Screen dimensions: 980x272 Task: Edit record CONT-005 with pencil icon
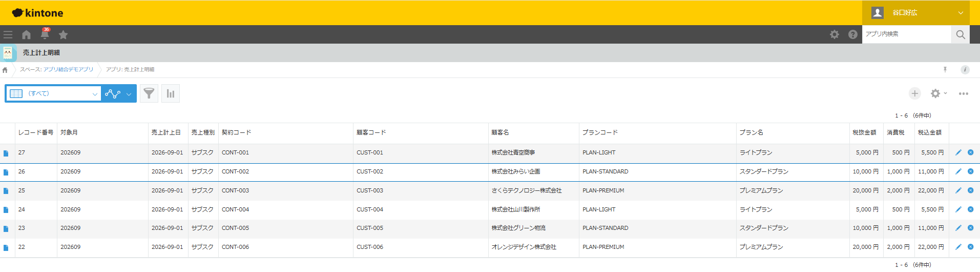958,228
